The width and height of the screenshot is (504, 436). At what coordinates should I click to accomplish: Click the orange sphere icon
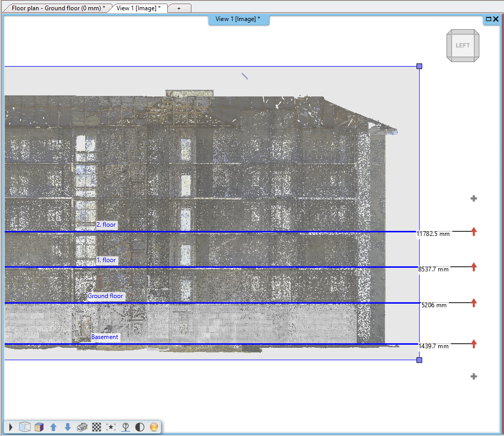154,427
